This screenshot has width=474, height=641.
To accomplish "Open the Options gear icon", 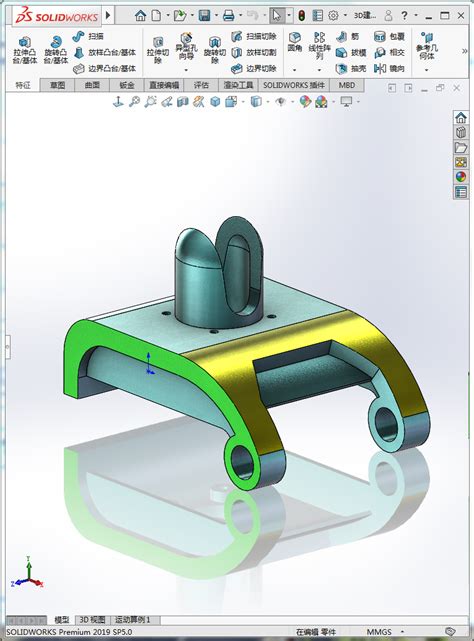I will click(333, 16).
